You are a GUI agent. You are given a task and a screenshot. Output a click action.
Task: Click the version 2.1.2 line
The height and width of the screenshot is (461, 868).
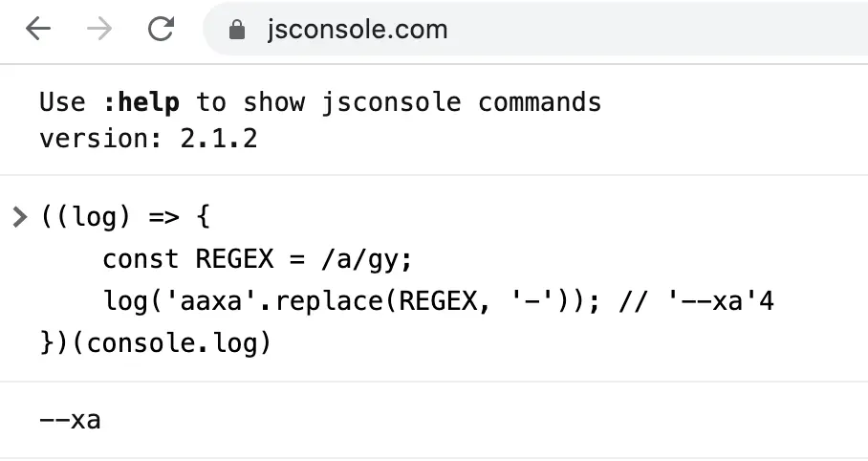pyautogui.click(x=148, y=139)
